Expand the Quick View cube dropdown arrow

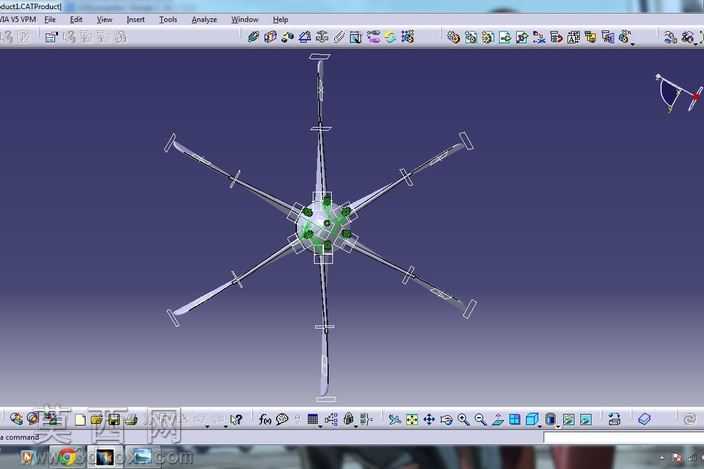pyautogui.click(x=540, y=426)
